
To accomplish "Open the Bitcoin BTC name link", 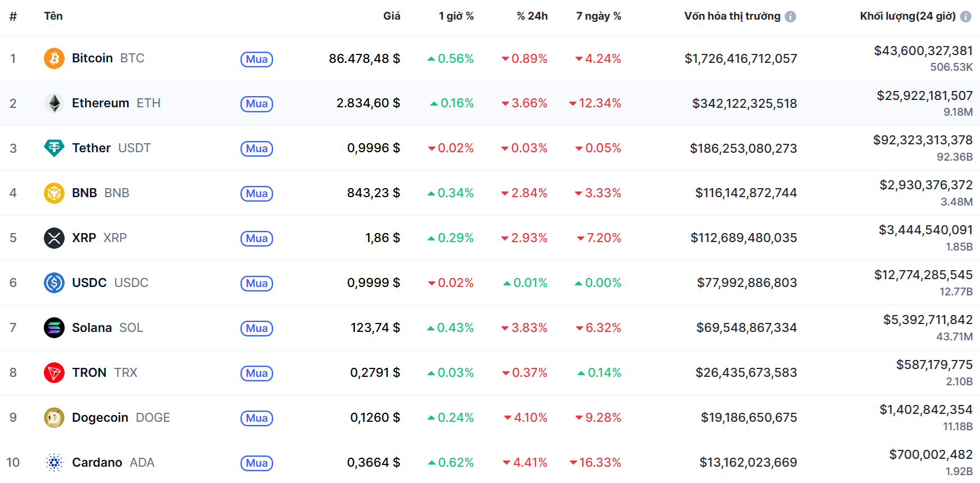I will tap(108, 58).
